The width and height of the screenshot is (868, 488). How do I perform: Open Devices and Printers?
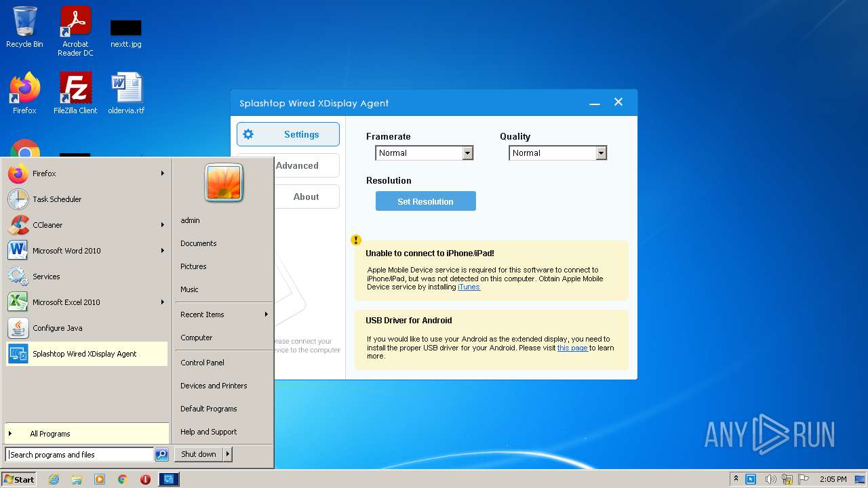(x=224, y=386)
